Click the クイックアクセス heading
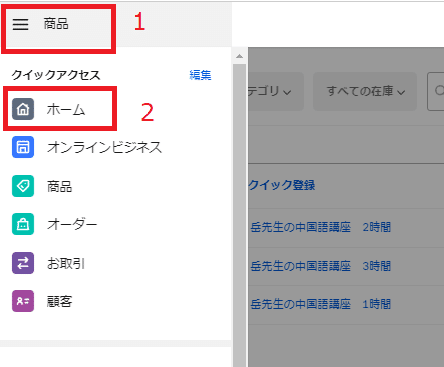This screenshot has width=444, height=367. pos(56,75)
